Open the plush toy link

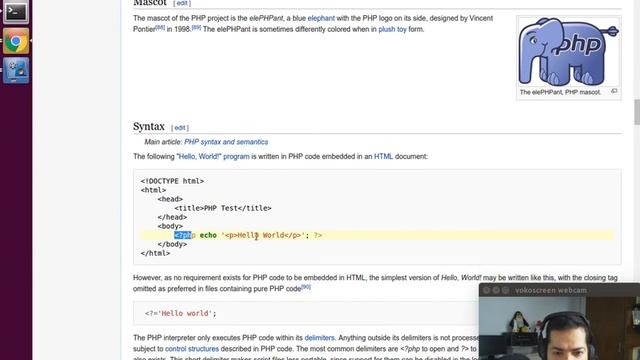pyautogui.click(x=392, y=29)
